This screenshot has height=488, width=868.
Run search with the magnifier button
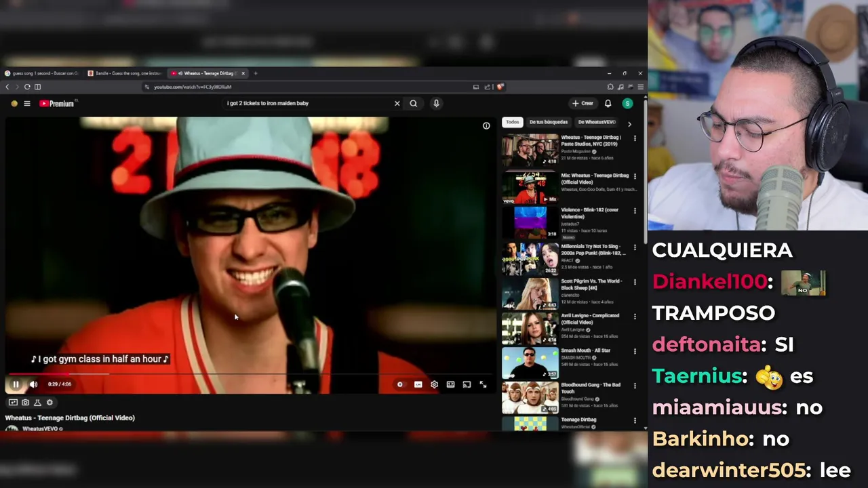click(414, 104)
